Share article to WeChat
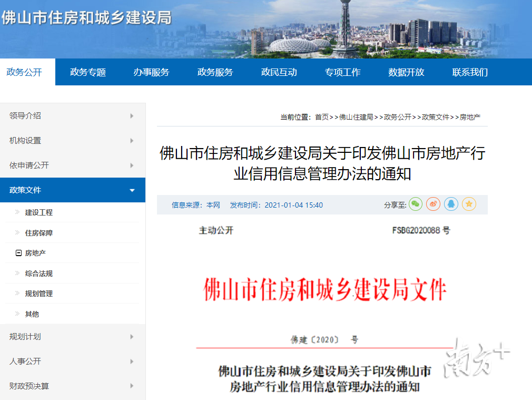The image size is (532, 400). 416,204
